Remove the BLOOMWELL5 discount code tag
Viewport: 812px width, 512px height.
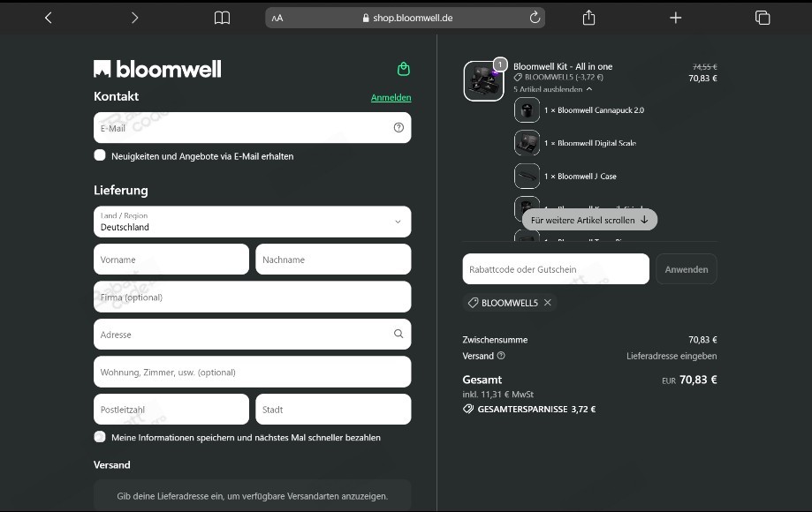click(x=548, y=303)
